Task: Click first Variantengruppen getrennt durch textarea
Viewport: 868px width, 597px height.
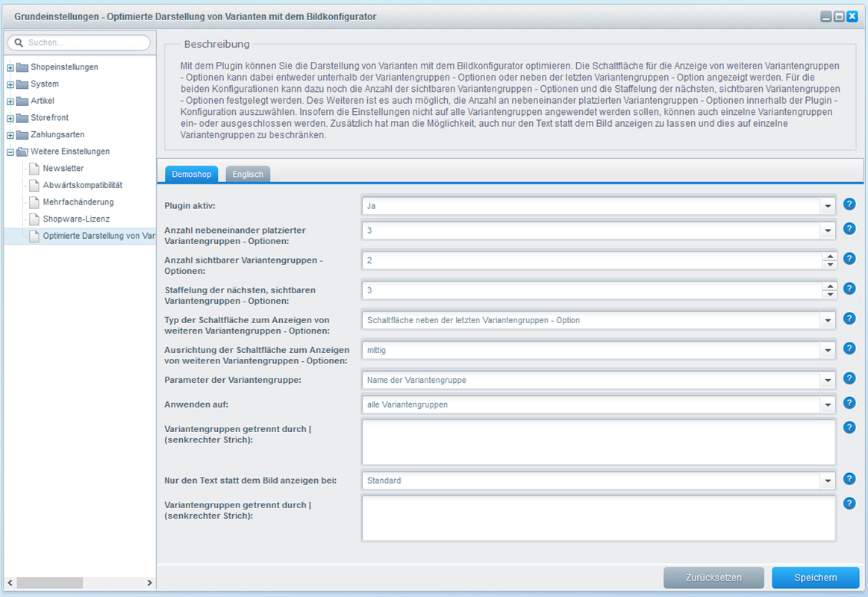Action: pyautogui.click(x=599, y=442)
